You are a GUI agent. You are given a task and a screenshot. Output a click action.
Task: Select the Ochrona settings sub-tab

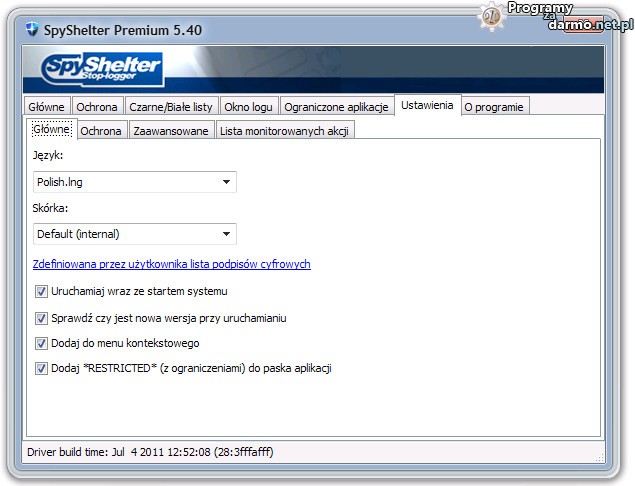(x=101, y=131)
